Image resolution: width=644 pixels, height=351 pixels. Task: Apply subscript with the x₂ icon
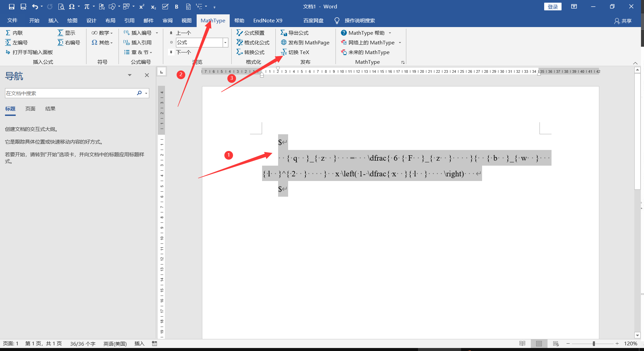click(x=153, y=7)
